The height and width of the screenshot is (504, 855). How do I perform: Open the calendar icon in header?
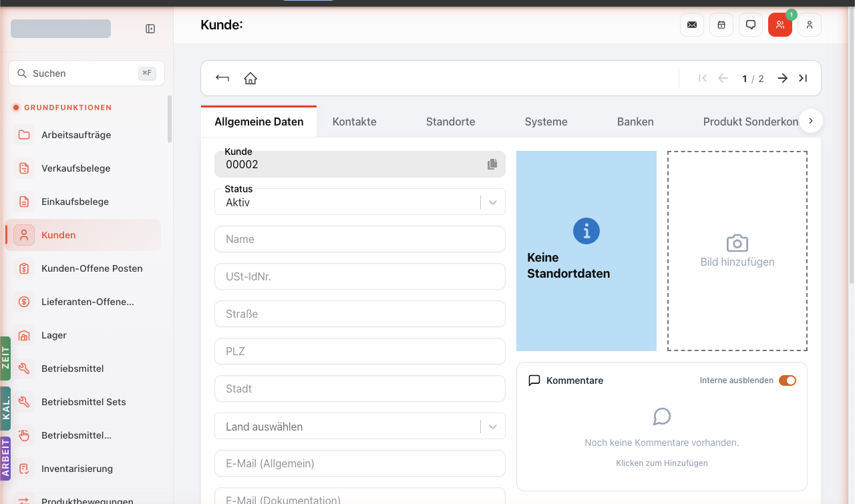pos(721,25)
